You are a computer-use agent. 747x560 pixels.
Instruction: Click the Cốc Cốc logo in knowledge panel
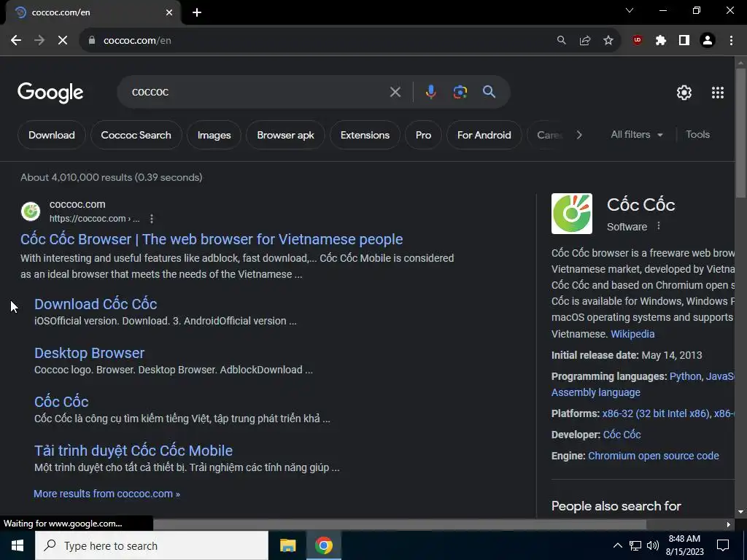coord(572,214)
